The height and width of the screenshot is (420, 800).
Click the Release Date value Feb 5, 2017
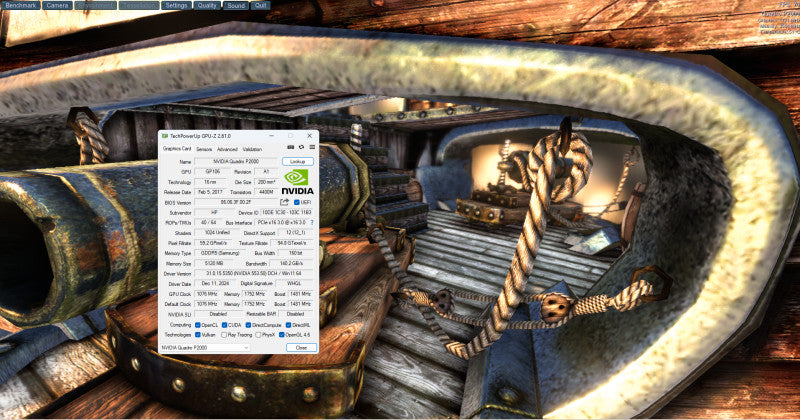click(210, 192)
